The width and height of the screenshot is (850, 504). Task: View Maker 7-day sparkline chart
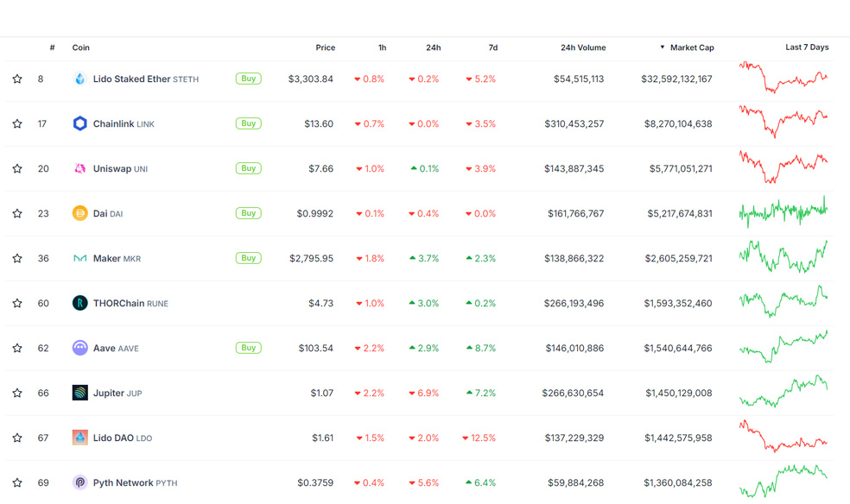[x=783, y=256]
